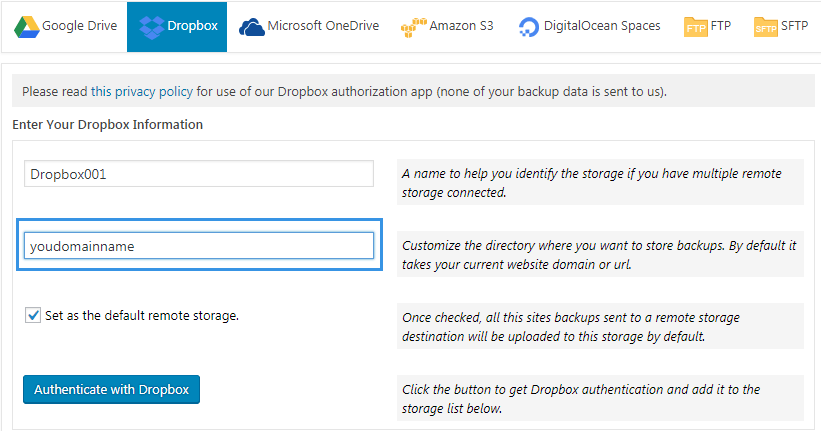Click the DigitalOcean Spaces logo icon
The width and height of the screenshot is (821, 431).
528,27
